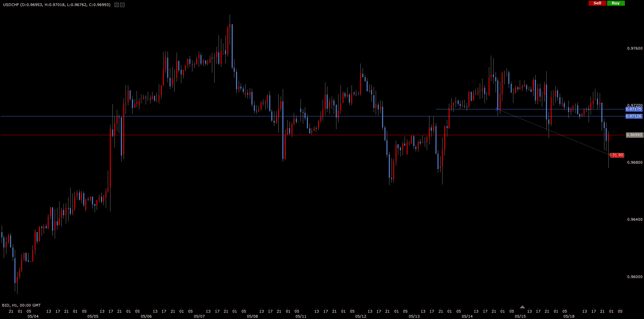Click the 0.96000 price axis level
Screen dimensions: 644x319
[635, 277]
